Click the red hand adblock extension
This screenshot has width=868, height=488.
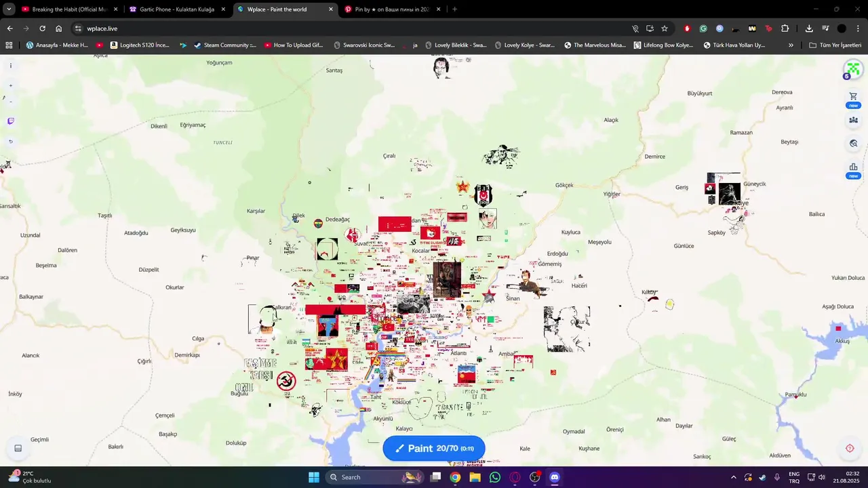(687, 28)
